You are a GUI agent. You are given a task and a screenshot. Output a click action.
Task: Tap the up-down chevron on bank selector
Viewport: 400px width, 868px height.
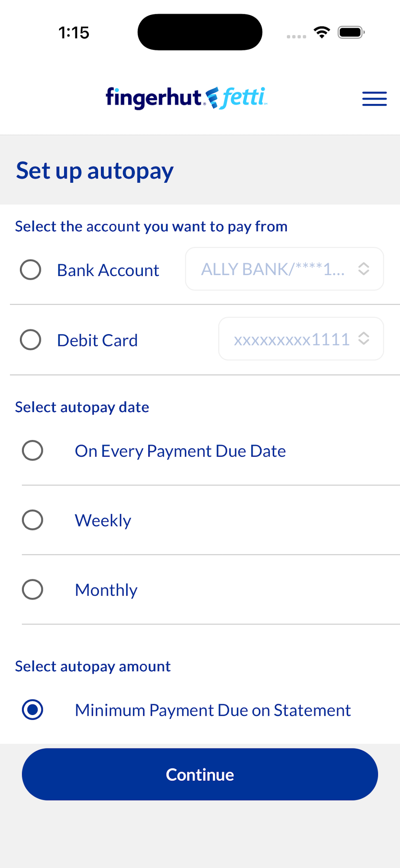[363, 269]
